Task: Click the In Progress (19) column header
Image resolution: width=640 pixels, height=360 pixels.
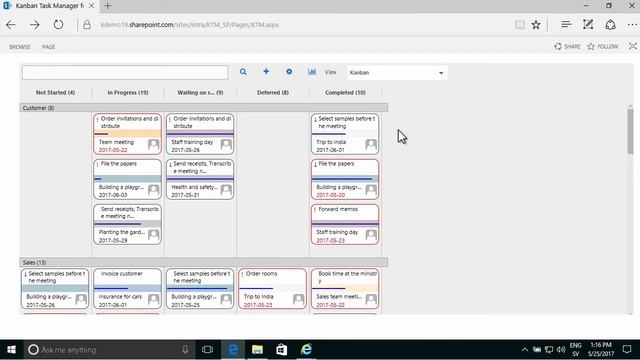Action: [128, 93]
